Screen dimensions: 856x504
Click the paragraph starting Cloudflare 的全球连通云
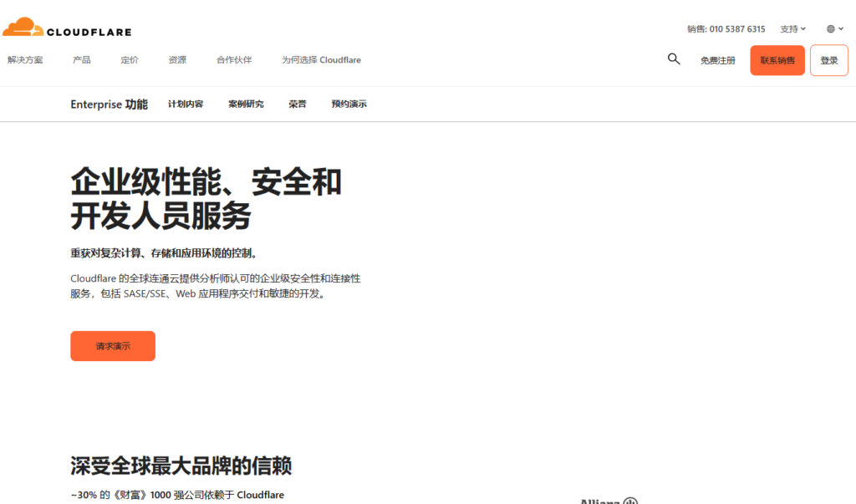pyautogui.click(x=216, y=286)
